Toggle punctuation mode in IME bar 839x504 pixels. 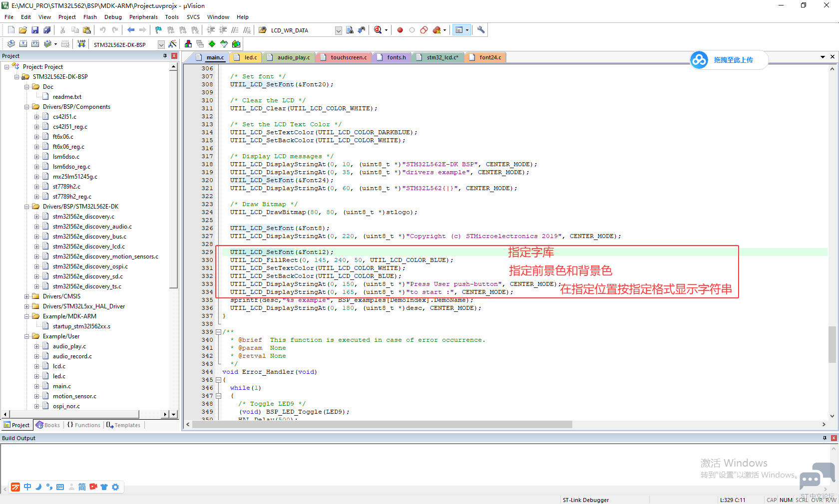tap(49, 487)
